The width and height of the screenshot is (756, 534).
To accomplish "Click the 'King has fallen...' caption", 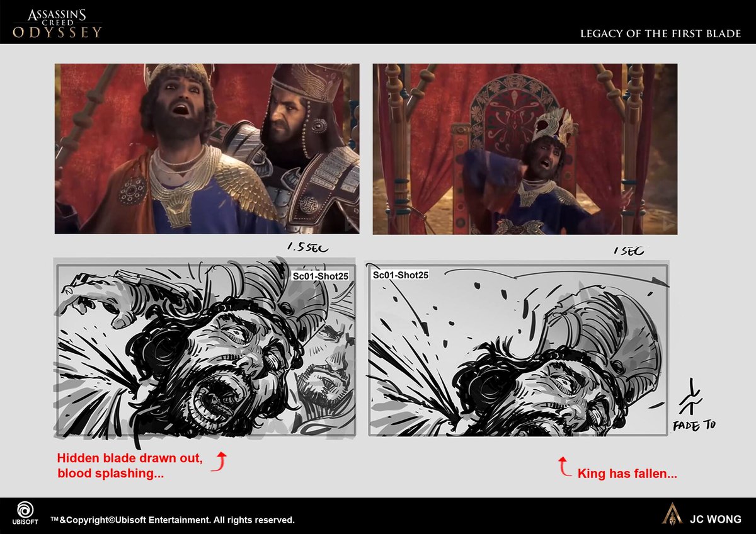I will point(627,474).
